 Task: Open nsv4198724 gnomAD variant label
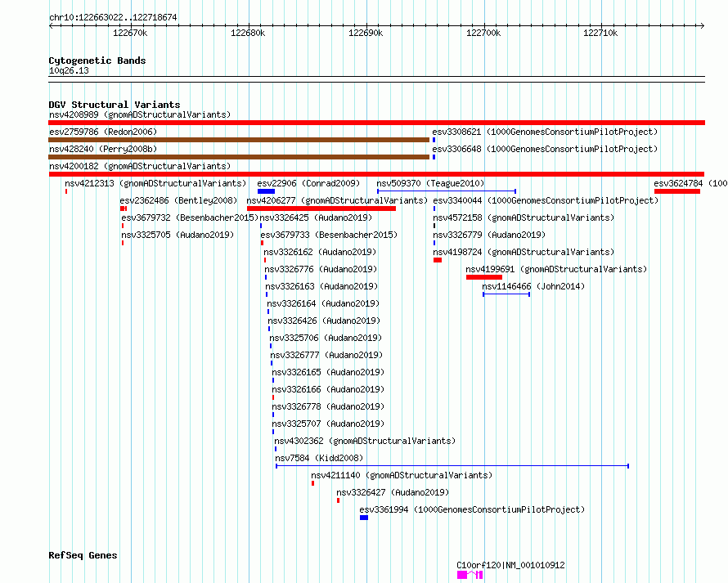[x=524, y=252]
